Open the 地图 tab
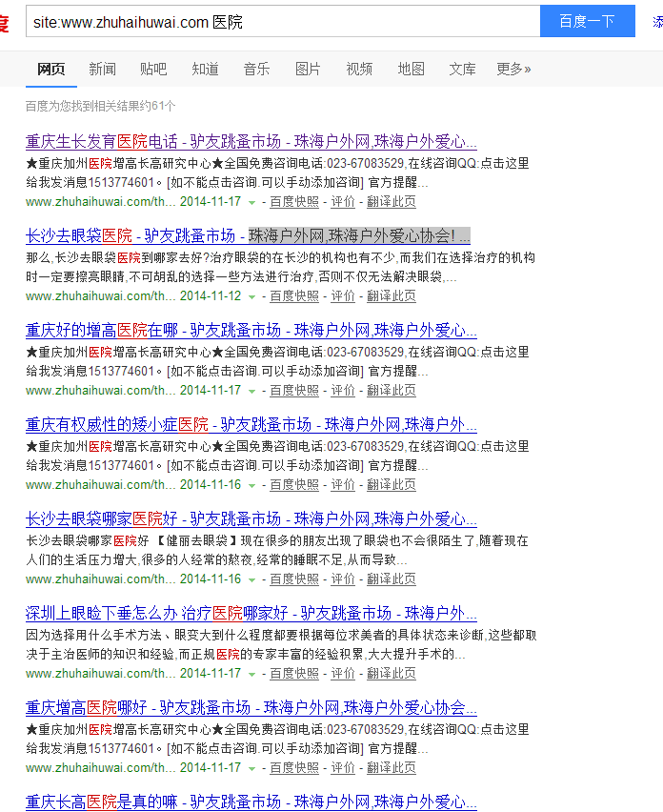663x812 pixels. pos(411,69)
